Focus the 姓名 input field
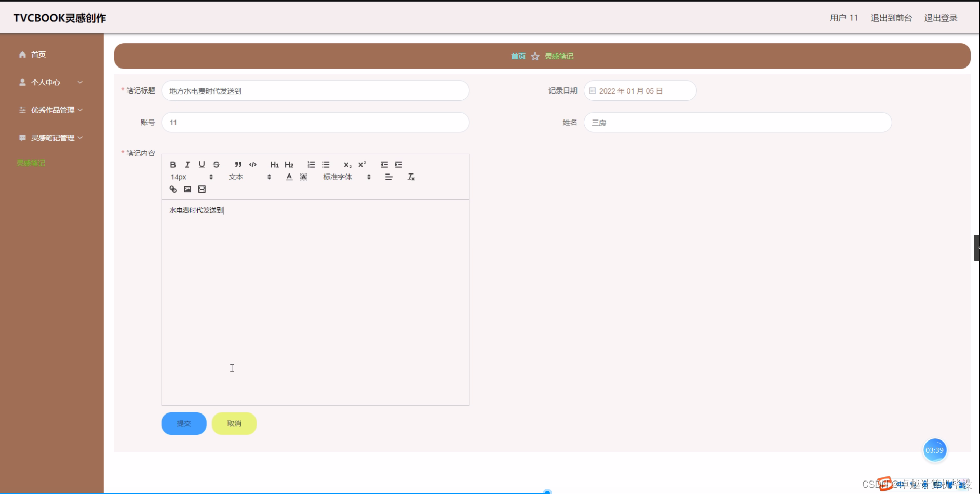 point(737,123)
